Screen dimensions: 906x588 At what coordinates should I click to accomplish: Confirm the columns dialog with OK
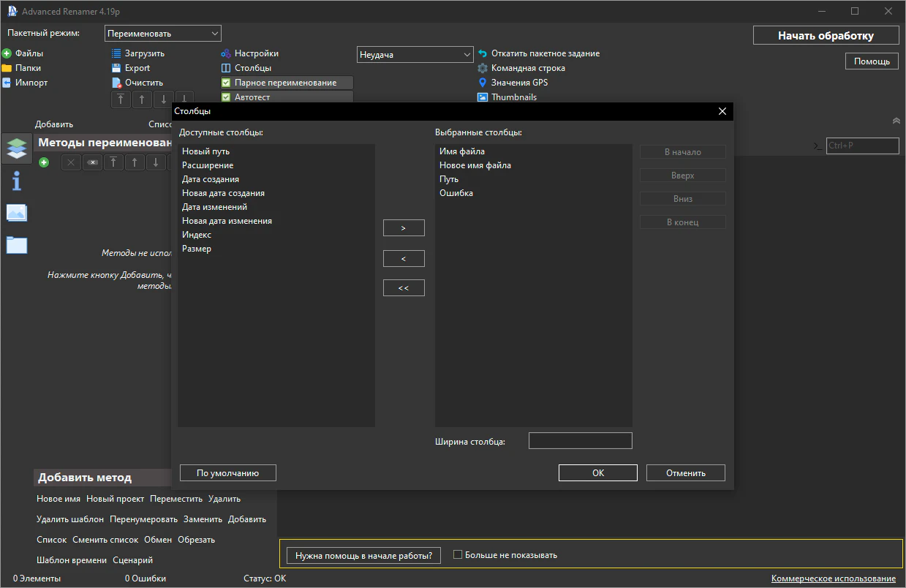pyautogui.click(x=597, y=473)
